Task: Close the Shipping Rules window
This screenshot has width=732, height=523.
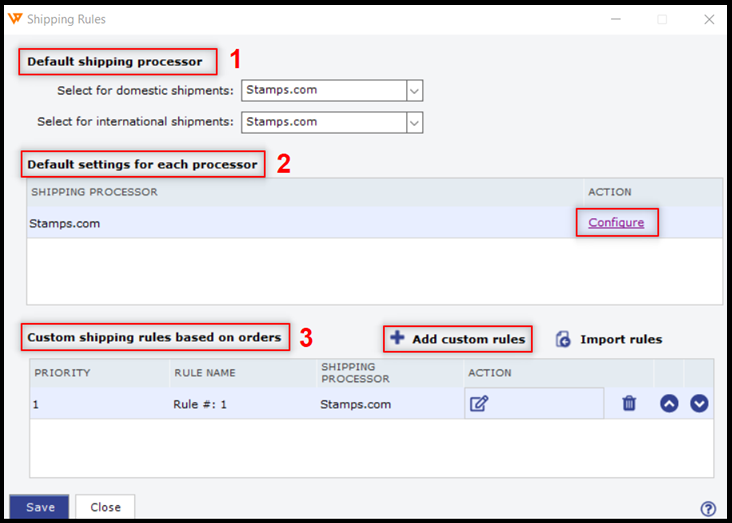Action: [709, 19]
